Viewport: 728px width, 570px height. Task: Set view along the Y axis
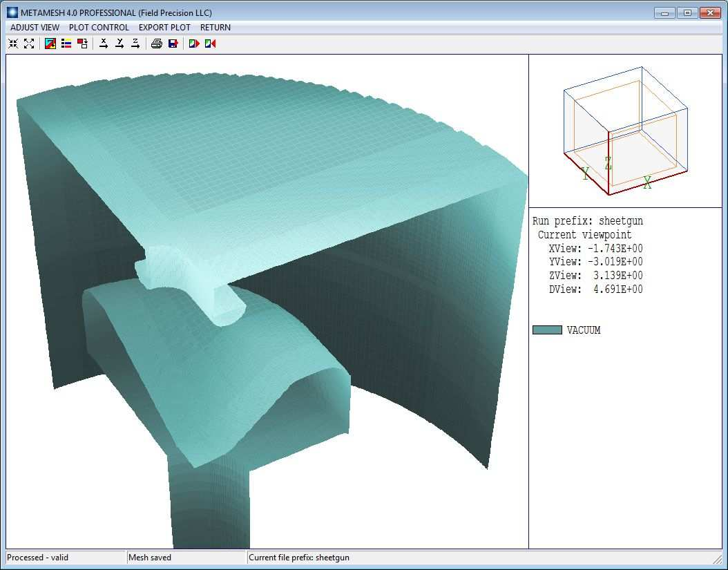119,44
